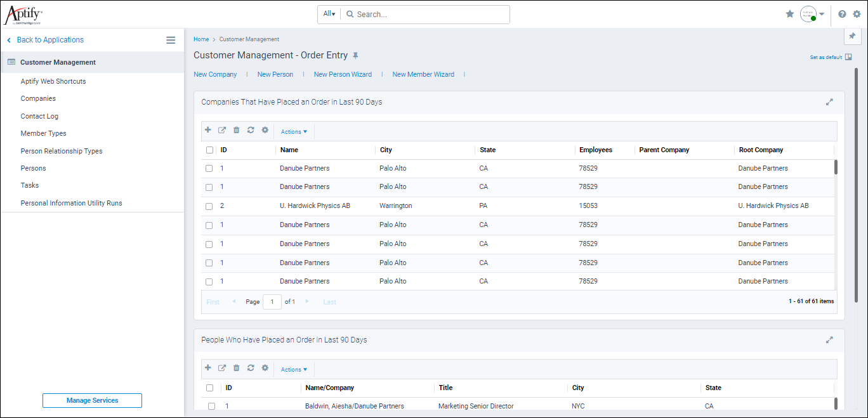Sort People grid by Title column
Screen dimensions: 868x418
click(x=445, y=388)
